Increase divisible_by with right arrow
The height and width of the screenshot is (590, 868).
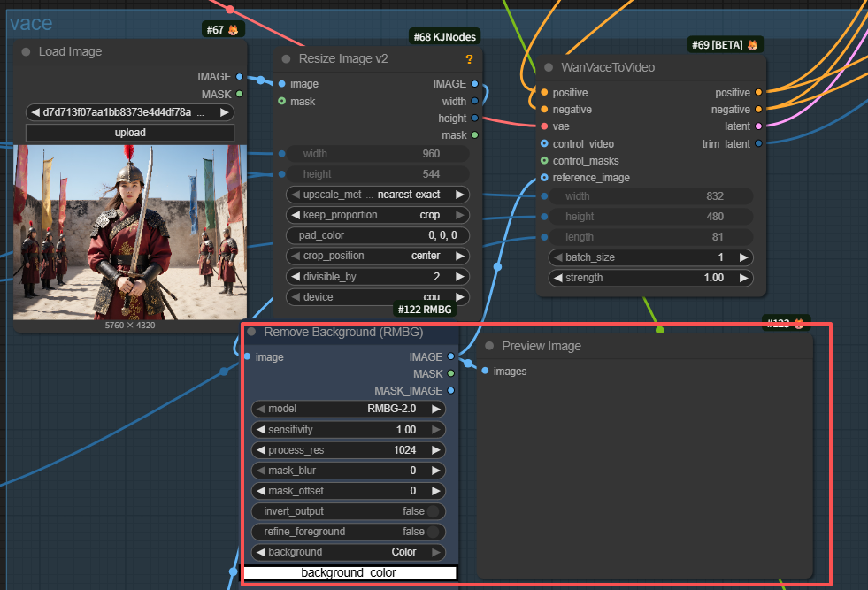click(460, 277)
